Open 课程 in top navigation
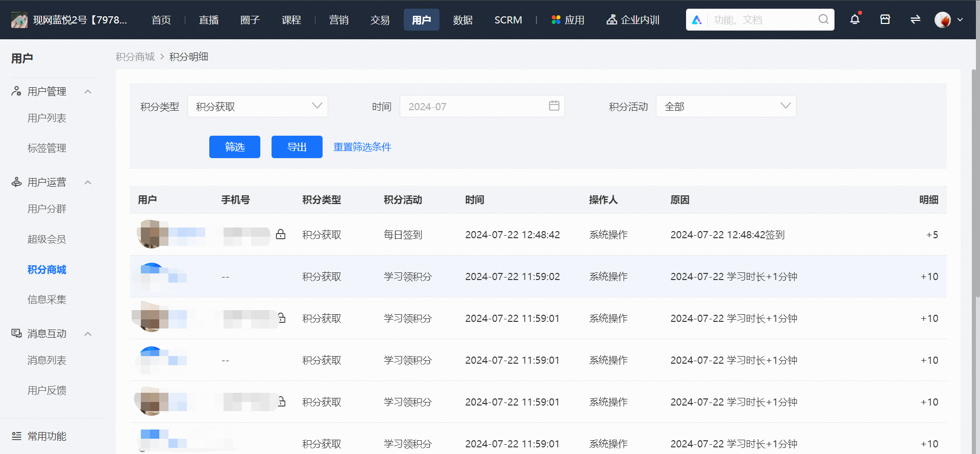 [291, 20]
